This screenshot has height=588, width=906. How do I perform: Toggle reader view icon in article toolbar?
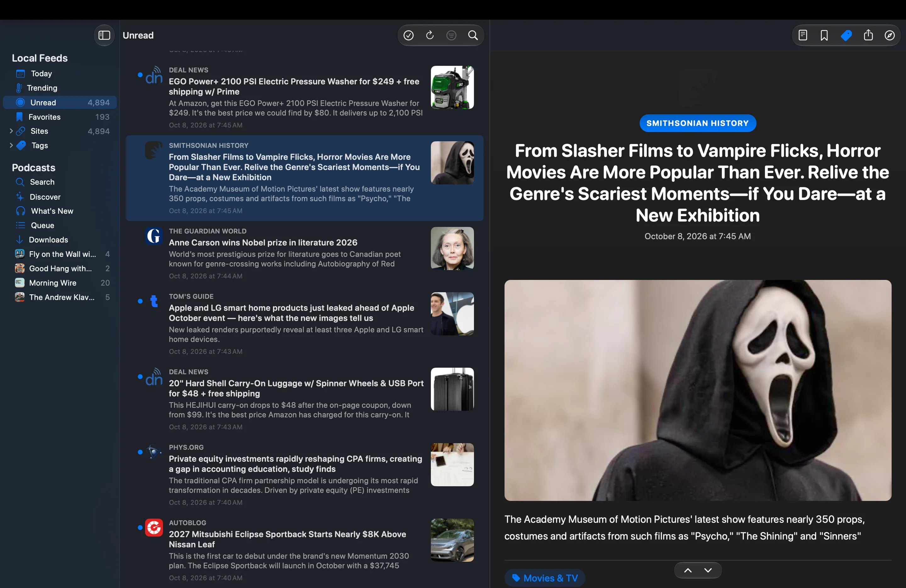[803, 36]
